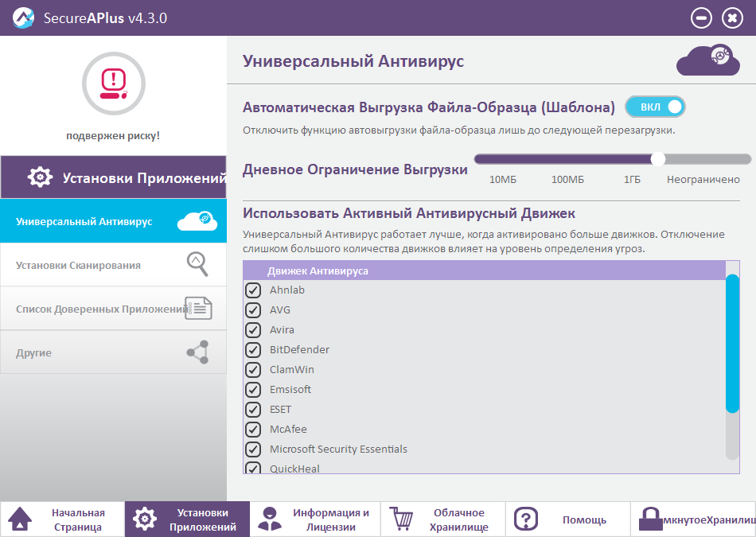
Task: Click the cloud icon on Универсальный Антивирус item
Action: pyautogui.click(x=197, y=221)
